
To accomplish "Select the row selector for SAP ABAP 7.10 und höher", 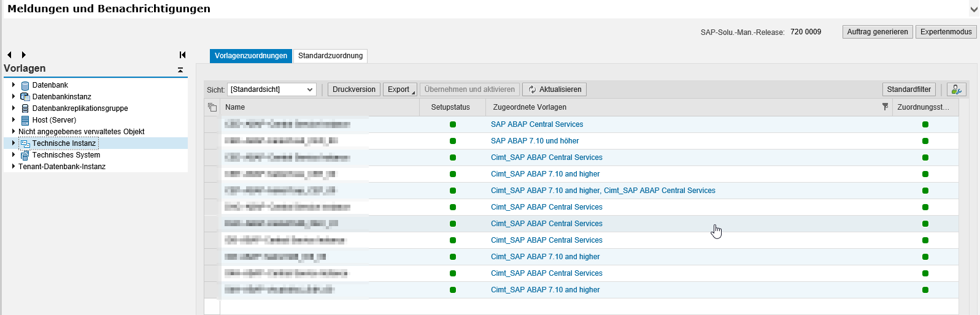I will click(x=212, y=141).
